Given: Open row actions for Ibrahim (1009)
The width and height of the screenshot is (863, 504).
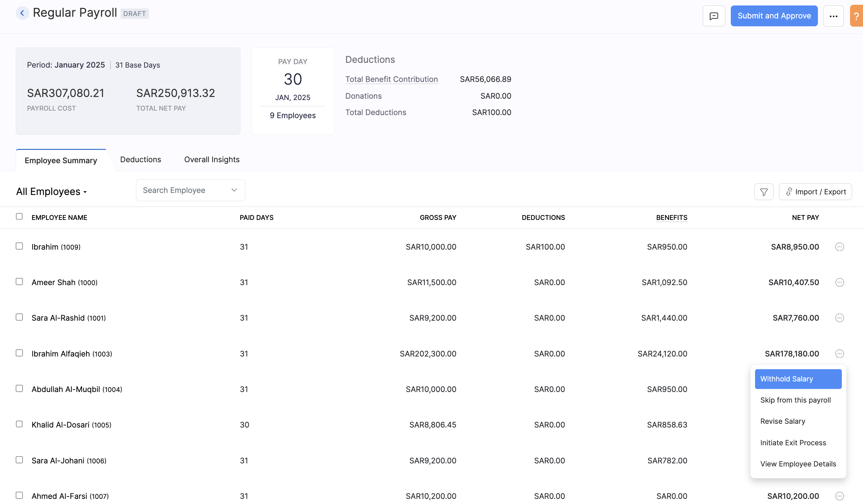Looking at the screenshot, I should (x=839, y=247).
